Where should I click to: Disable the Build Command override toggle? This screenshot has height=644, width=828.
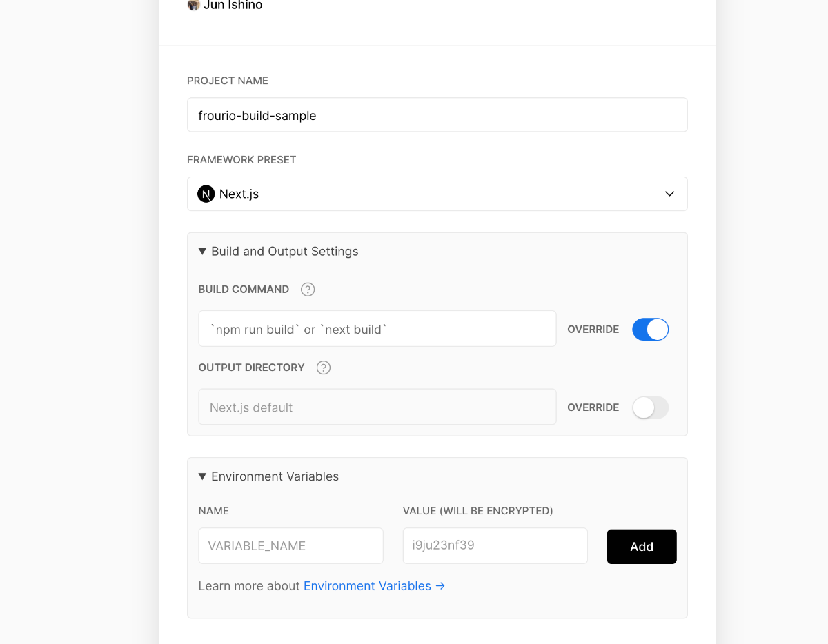(x=651, y=330)
